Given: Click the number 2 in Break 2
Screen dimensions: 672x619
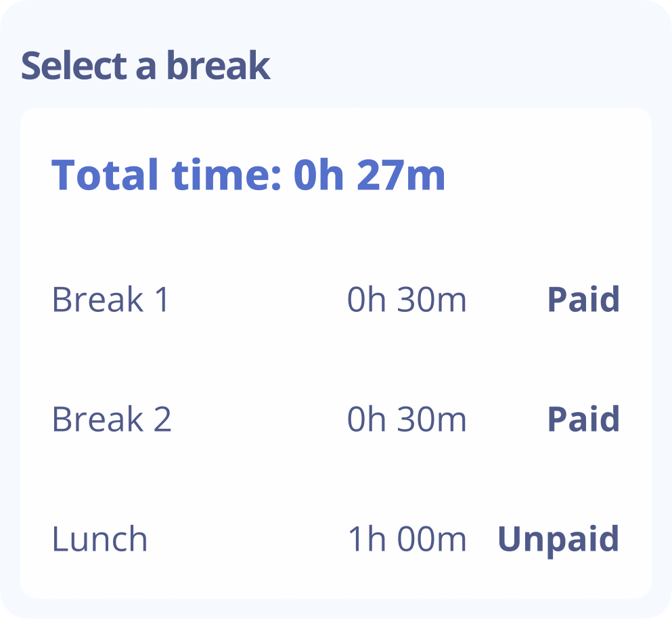Looking at the screenshot, I should pyautogui.click(x=162, y=419).
